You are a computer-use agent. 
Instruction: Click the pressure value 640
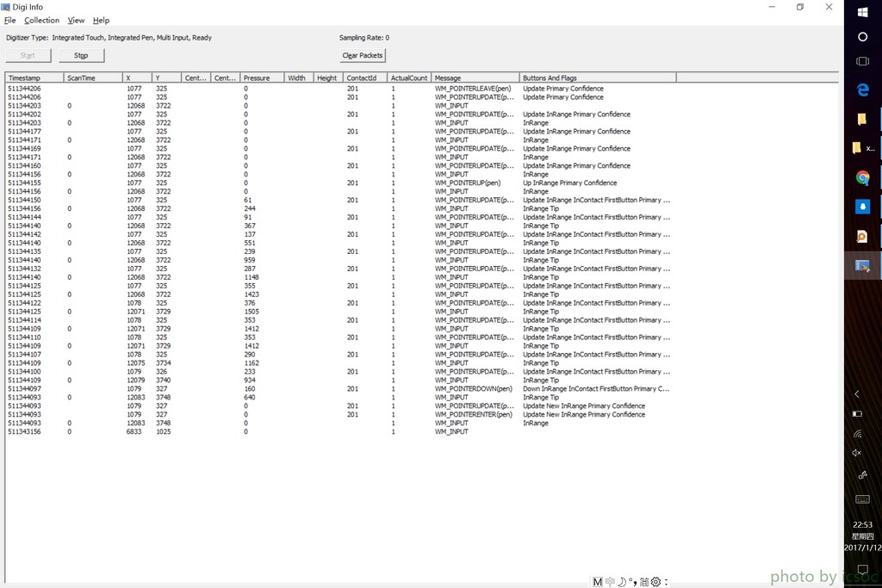coord(250,397)
